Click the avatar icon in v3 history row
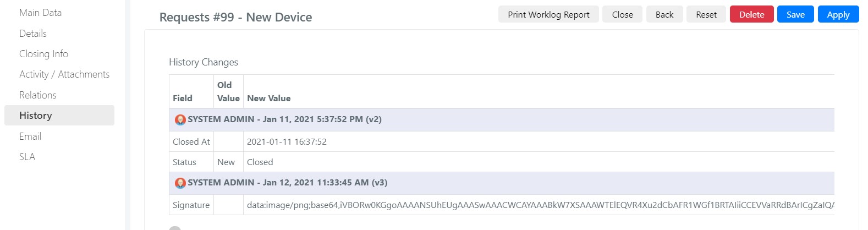 click(x=180, y=183)
